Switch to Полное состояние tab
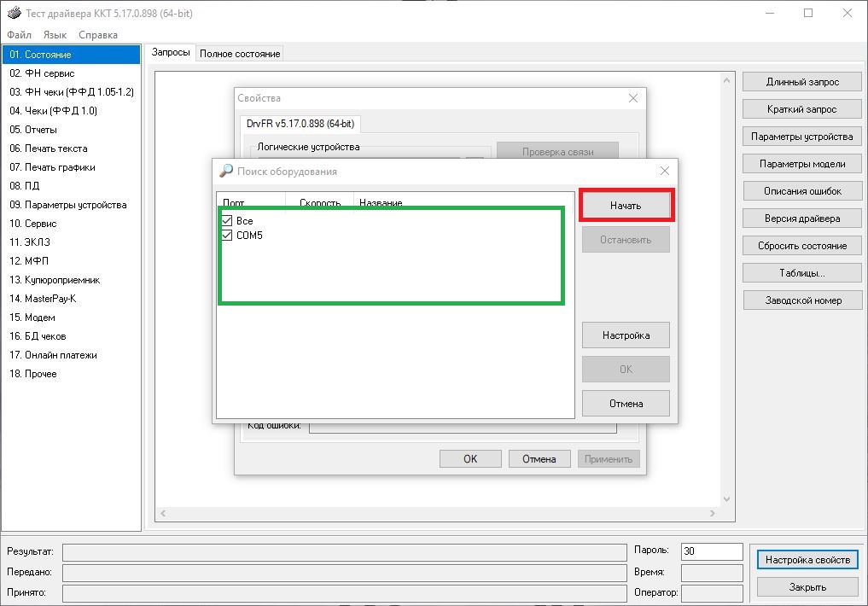Viewport: 868px width, 606px height. [240, 54]
